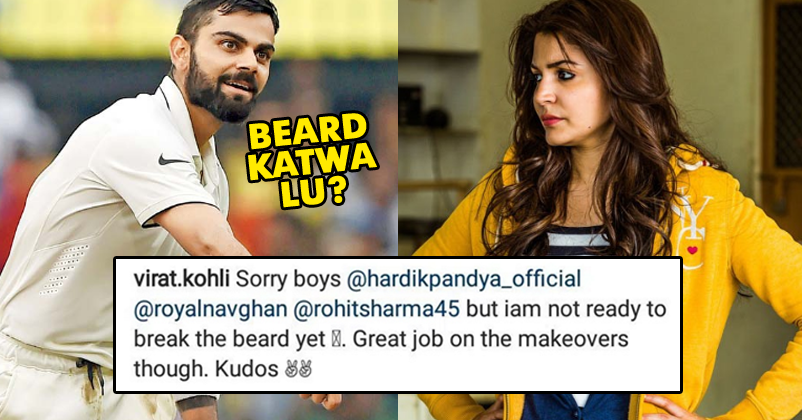Screen dimensions: 802x420
Task: Open the @rohitsharma45 mention
Action: [376, 310]
